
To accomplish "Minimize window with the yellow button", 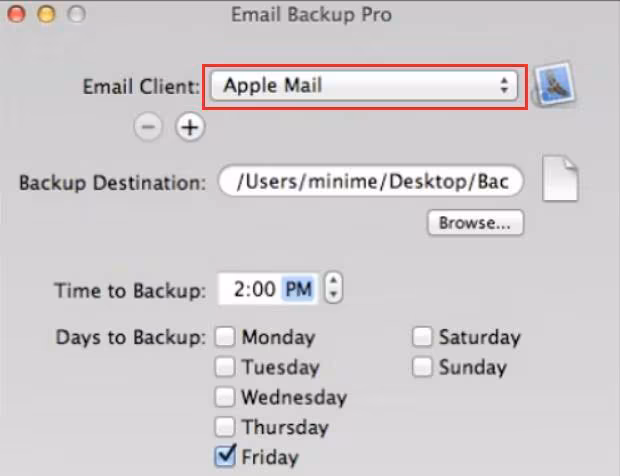I will 46,14.
